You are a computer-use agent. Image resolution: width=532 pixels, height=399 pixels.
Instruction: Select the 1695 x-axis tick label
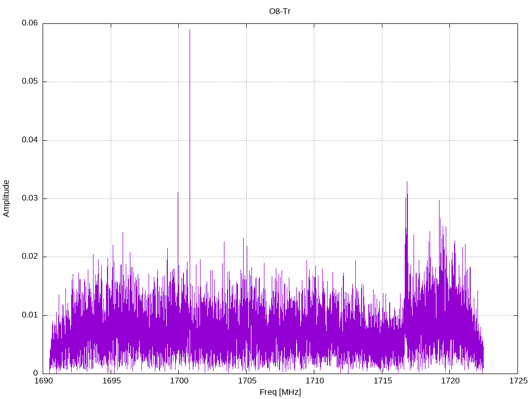[x=111, y=381]
